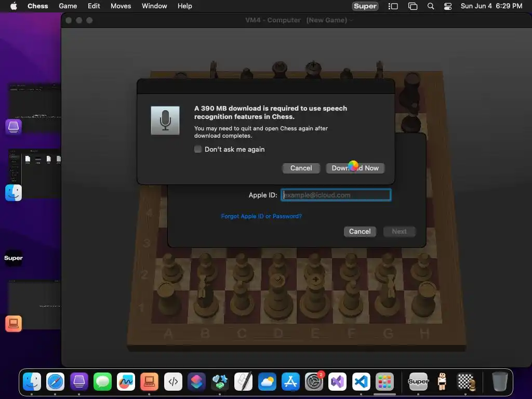
Task: Open the Moves menu
Action: pyautogui.click(x=121, y=6)
